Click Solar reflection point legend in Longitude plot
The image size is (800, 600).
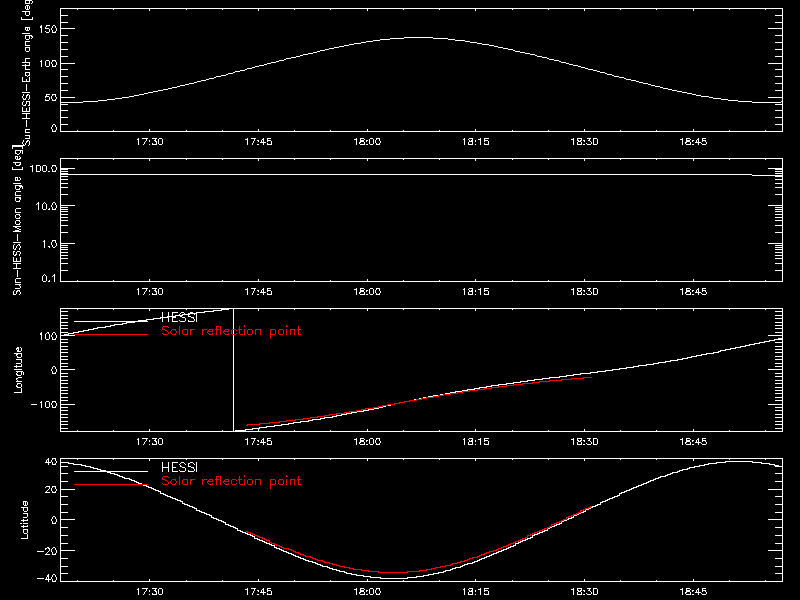coord(231,331)
